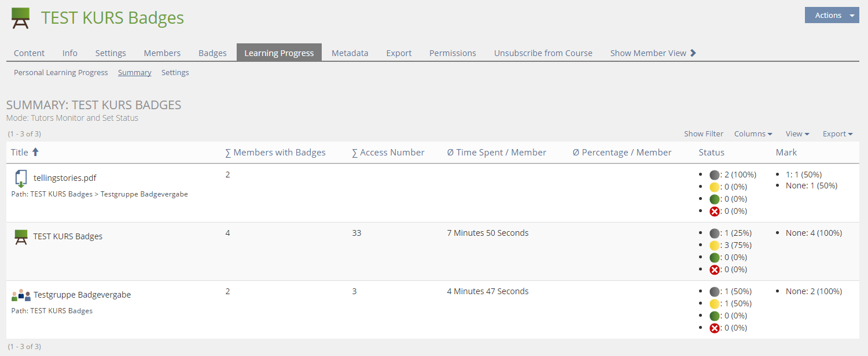
Task: Click the tellingstories.pdf file download icon
Action: [x=21, y=179]
